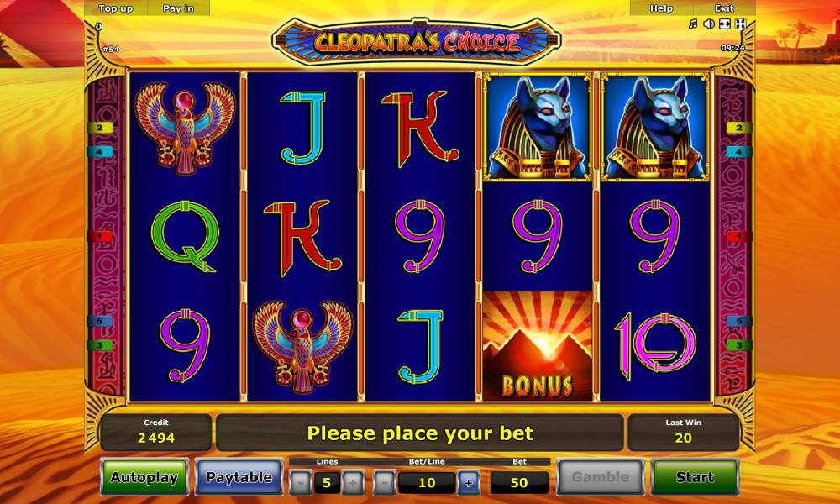The height and width of the screenshot is (504, 840).
Task: Open the Paytable
Action: pos(239,477)
